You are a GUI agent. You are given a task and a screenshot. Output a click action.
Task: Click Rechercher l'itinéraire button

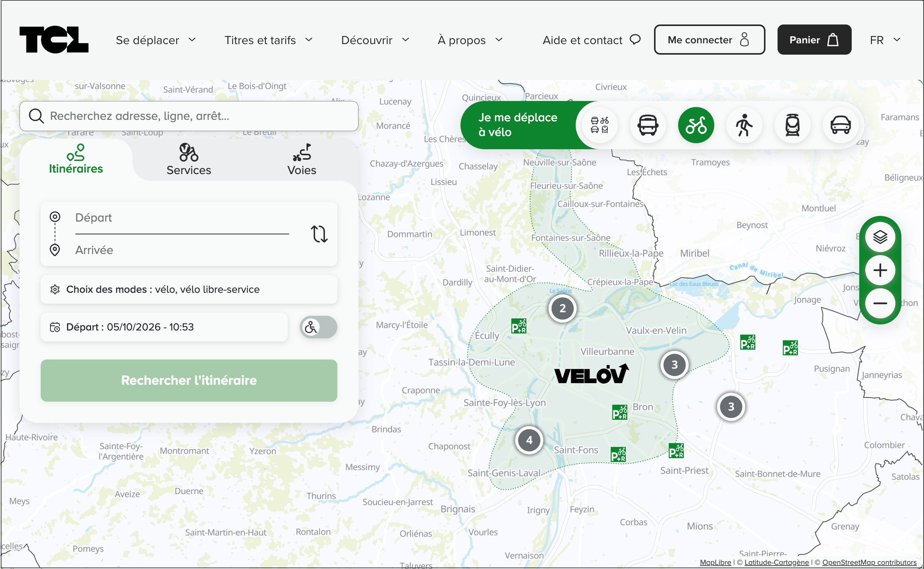pyautogui.click(x=189, y=381)
